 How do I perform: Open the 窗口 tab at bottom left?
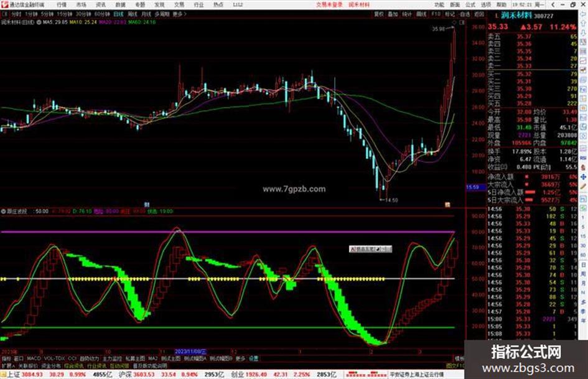click(x=19, y=358)
